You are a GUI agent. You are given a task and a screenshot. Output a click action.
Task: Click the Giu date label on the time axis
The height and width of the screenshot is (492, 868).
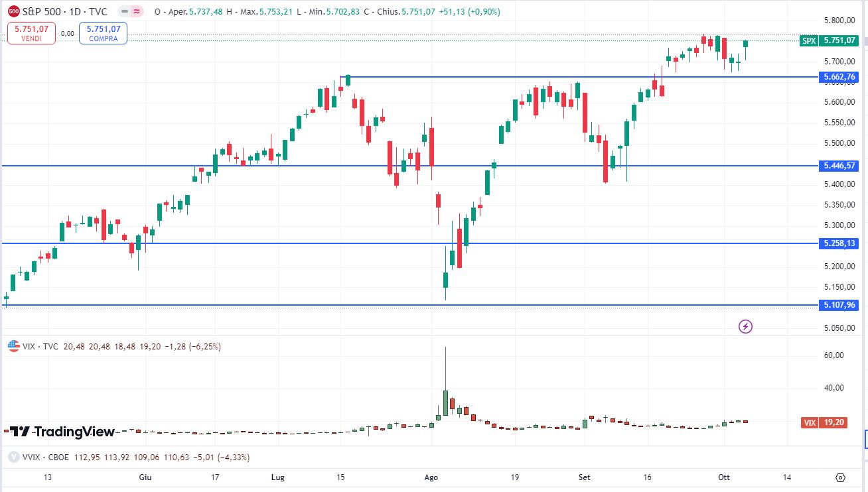click(x=145, y=477)
